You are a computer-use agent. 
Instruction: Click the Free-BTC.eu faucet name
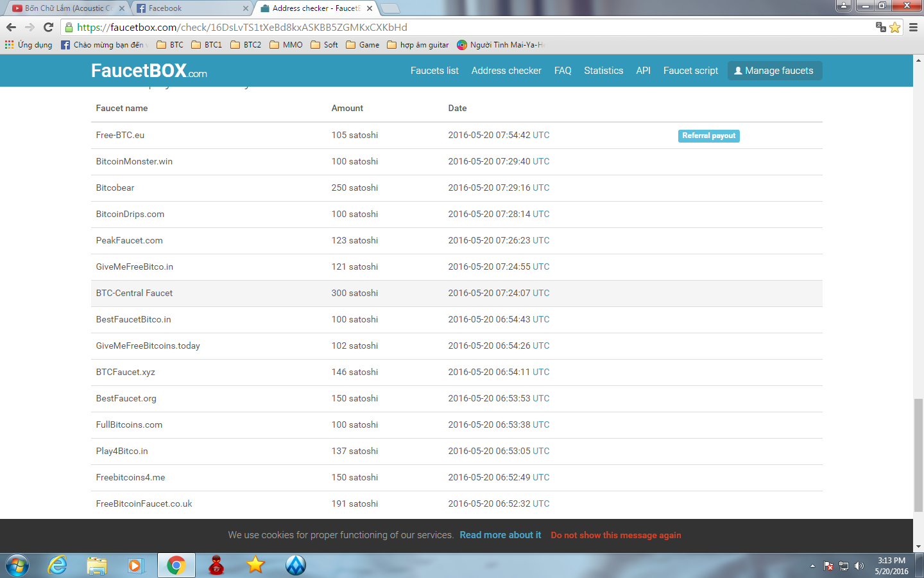point(120,135)
